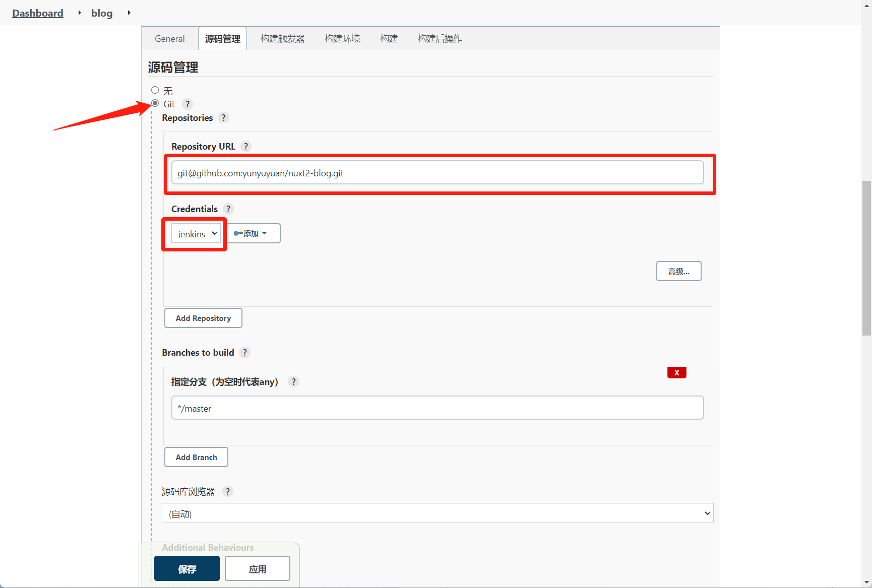This screenshot has width=872, height=588.
Task: Select the Git radio option
Action: coord(155,103)
